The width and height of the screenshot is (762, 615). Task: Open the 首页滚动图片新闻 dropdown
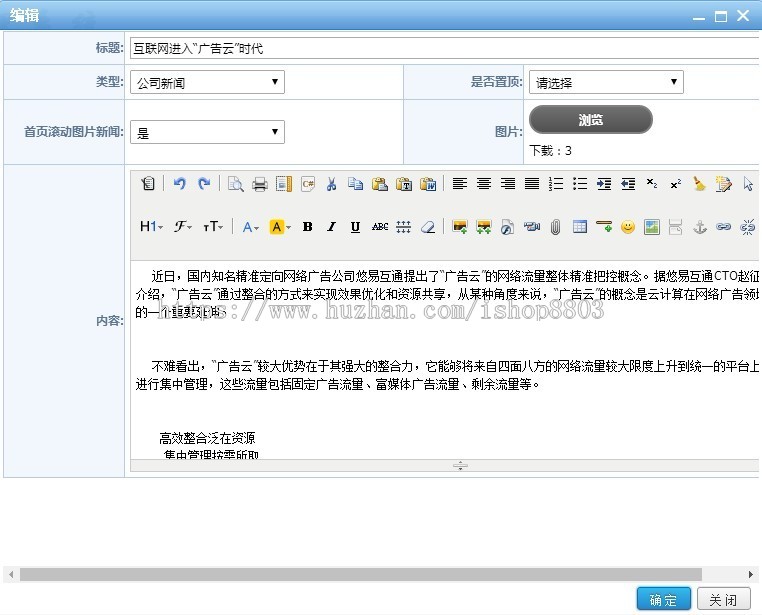208,132
